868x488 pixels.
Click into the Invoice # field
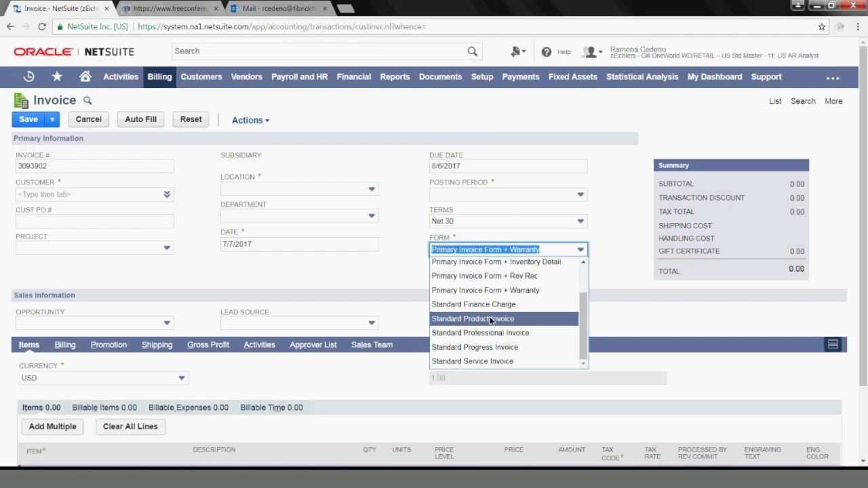94,166
